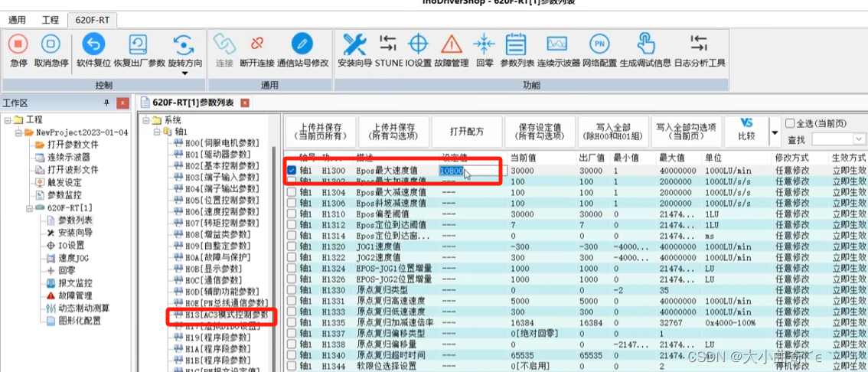
Task: Check the H1304 Epos最大减速度值 row checkbox
Action: [292, 192]
